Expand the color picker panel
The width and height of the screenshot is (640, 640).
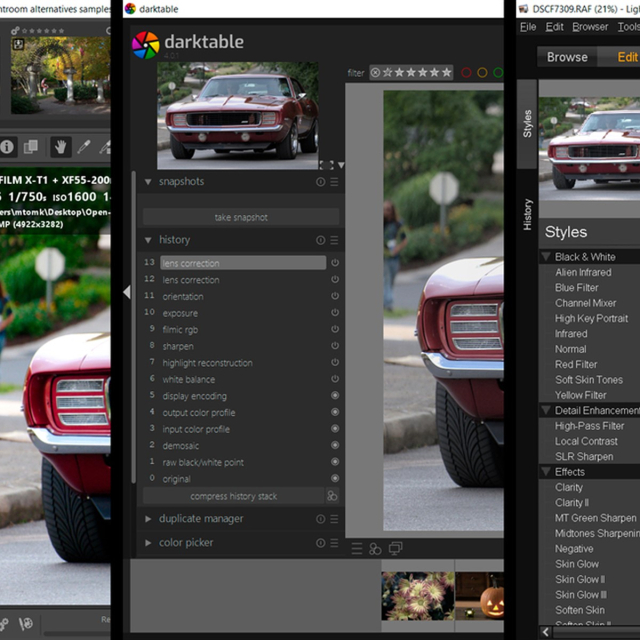148,543
